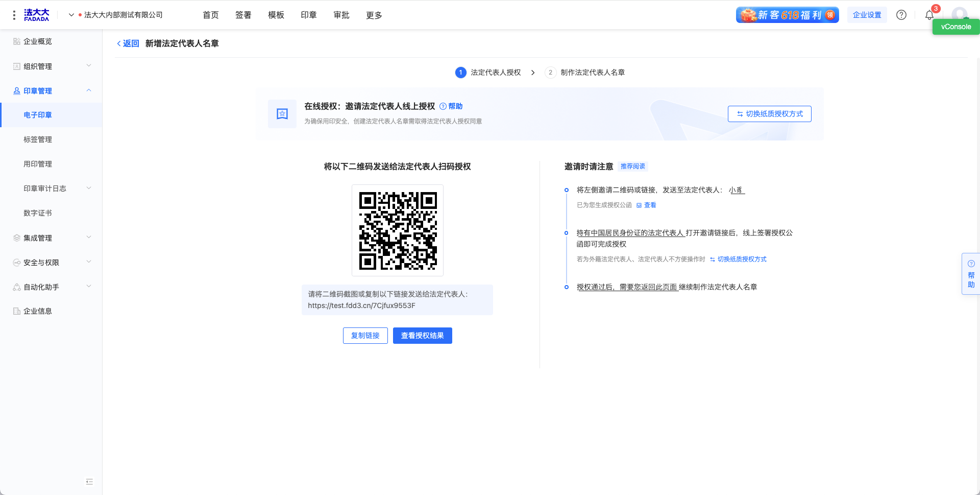This screenshot has height=495, width=980.
Task: Open 企业设置
Action: tap(867, 15)
